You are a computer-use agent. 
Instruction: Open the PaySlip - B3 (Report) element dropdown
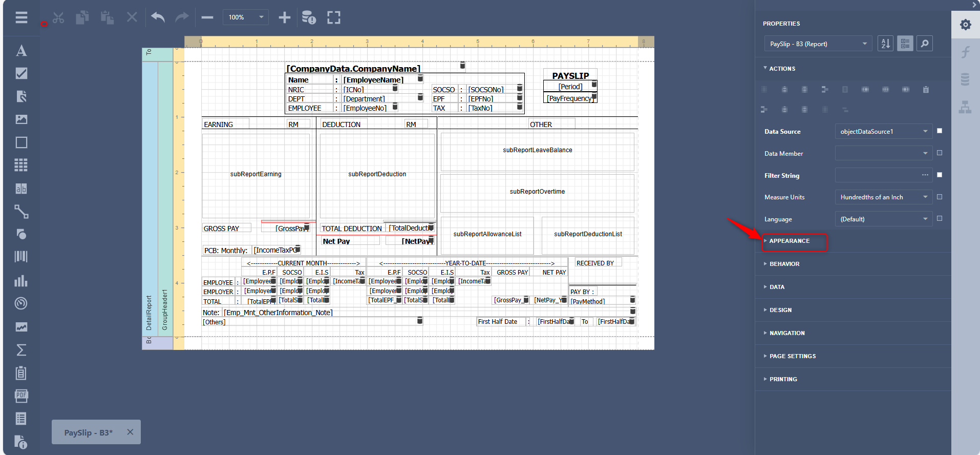click(818, 44)
